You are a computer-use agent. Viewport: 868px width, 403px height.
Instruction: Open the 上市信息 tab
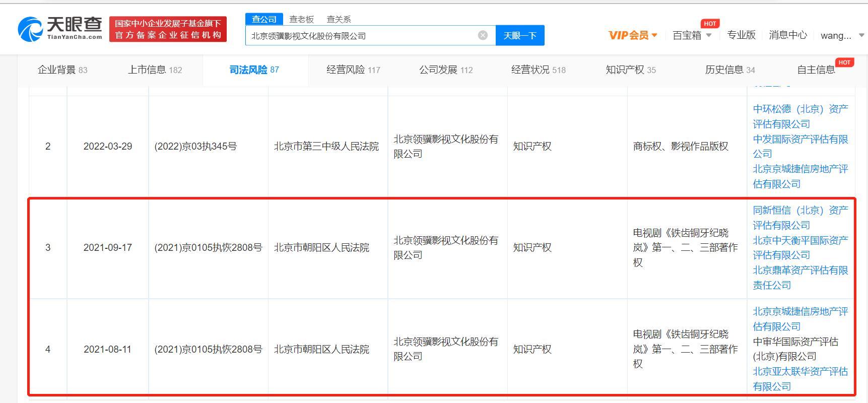pos(155,70)
